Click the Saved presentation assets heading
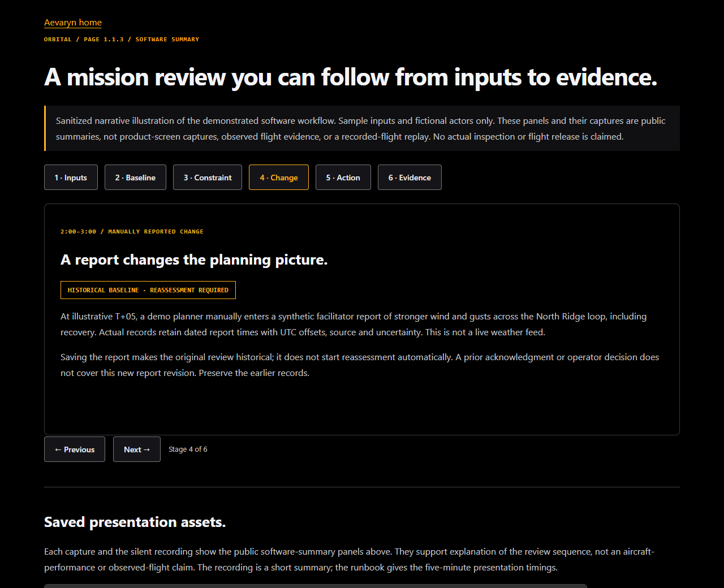 (x=135, y=522)
